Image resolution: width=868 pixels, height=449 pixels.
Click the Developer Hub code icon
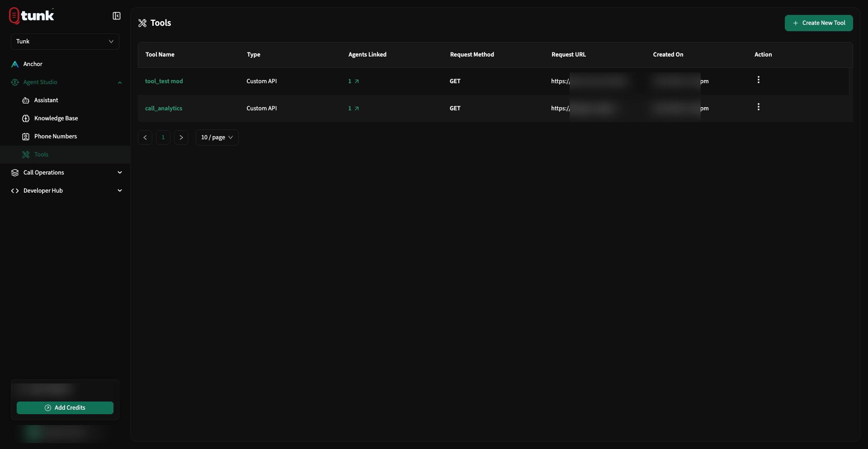[x=15, y=191]
